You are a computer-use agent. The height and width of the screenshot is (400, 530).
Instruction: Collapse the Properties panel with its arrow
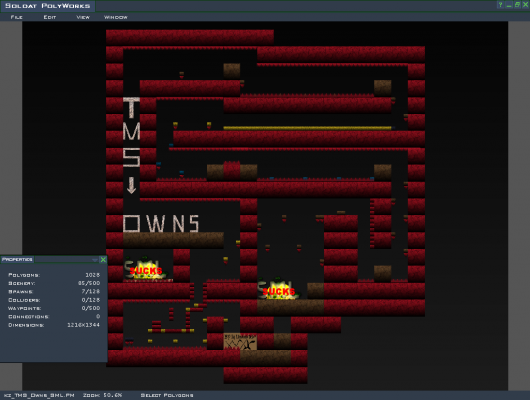coord(95,259)
